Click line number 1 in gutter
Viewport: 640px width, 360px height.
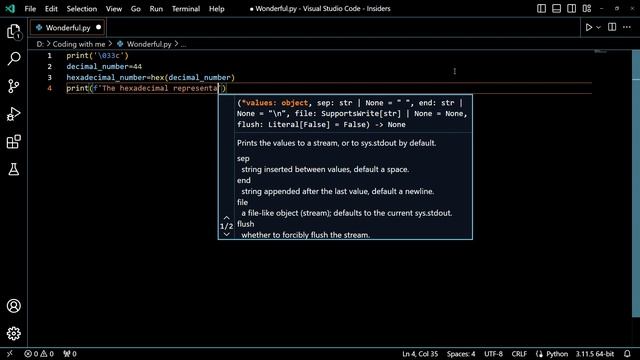pos(49,56)
